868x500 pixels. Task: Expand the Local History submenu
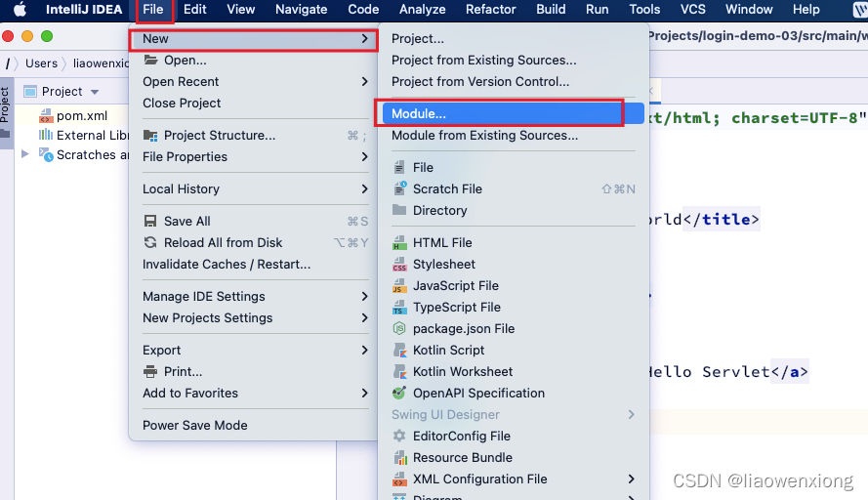tap(364, 188)
